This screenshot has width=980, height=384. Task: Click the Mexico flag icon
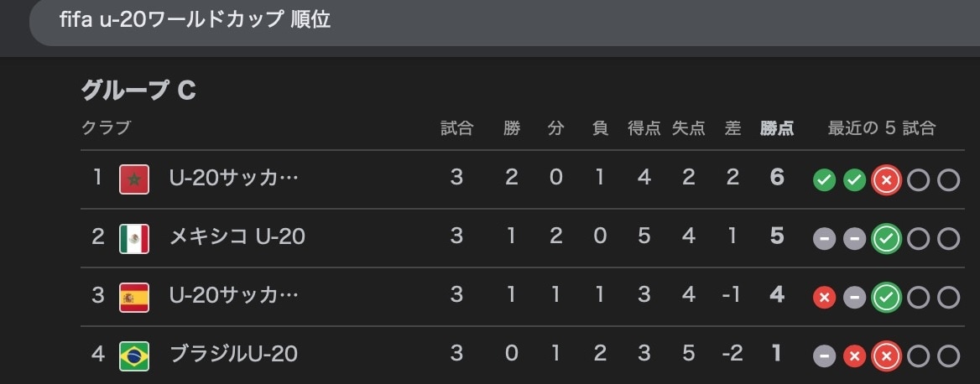click(x=134, y=238)
